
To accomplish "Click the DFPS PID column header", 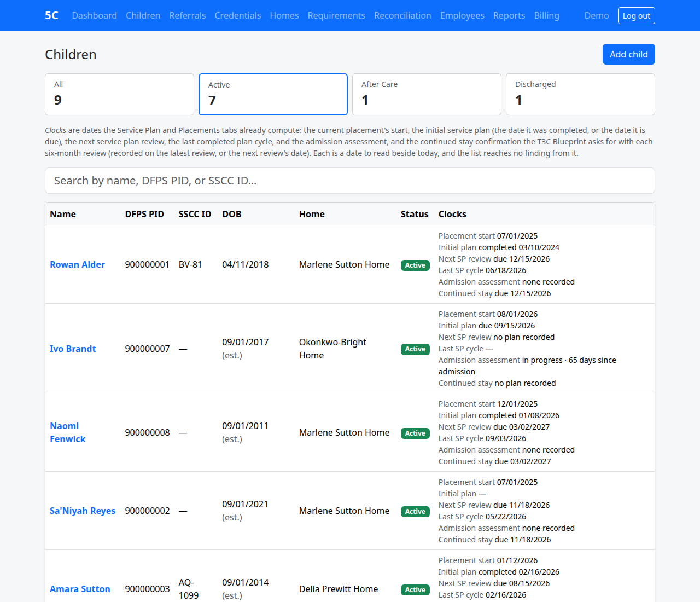I will pos(144,214).
